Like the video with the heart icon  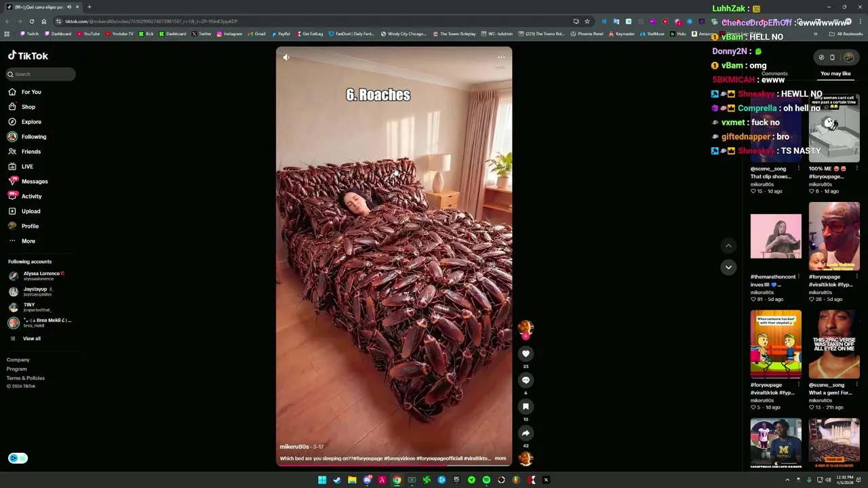coord(526,353)
